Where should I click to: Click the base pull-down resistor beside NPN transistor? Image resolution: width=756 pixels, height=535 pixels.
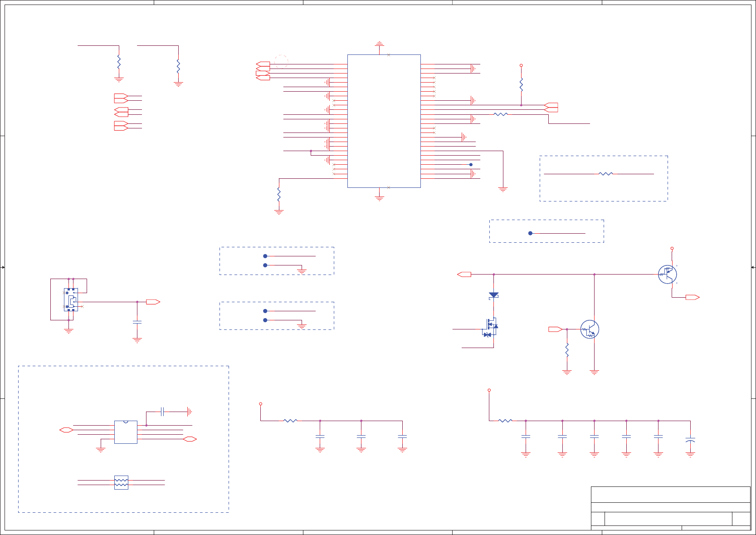(x=567, y=350)
